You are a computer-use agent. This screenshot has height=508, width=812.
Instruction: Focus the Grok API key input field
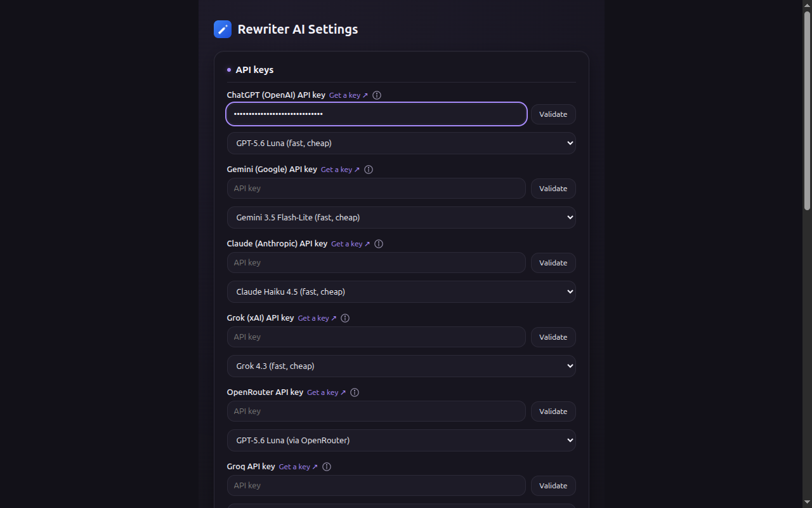(376, 337)
